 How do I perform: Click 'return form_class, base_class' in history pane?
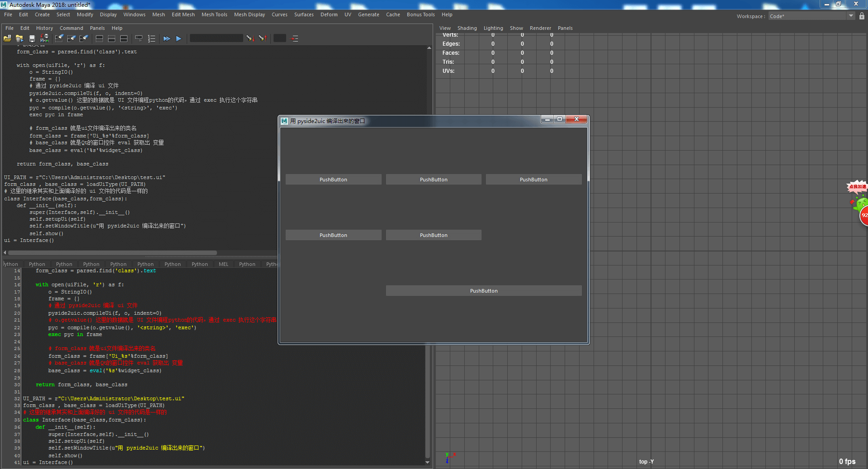[x=62, y=164]
